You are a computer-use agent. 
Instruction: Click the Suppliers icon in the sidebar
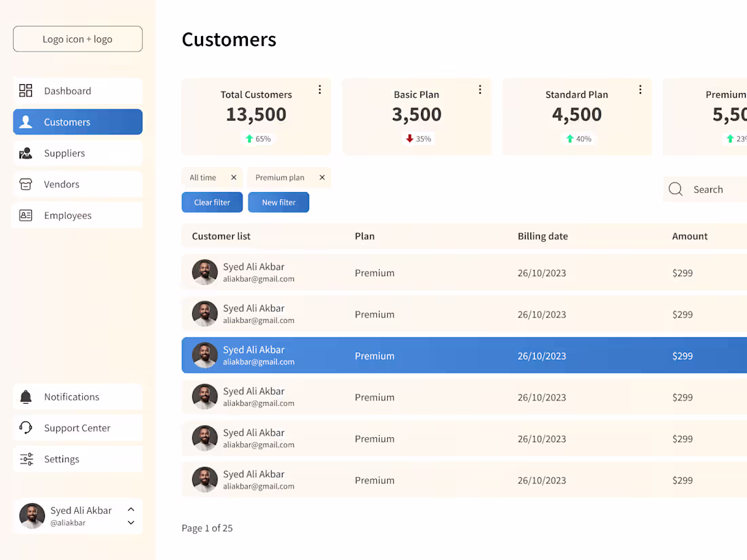(26, 153)
